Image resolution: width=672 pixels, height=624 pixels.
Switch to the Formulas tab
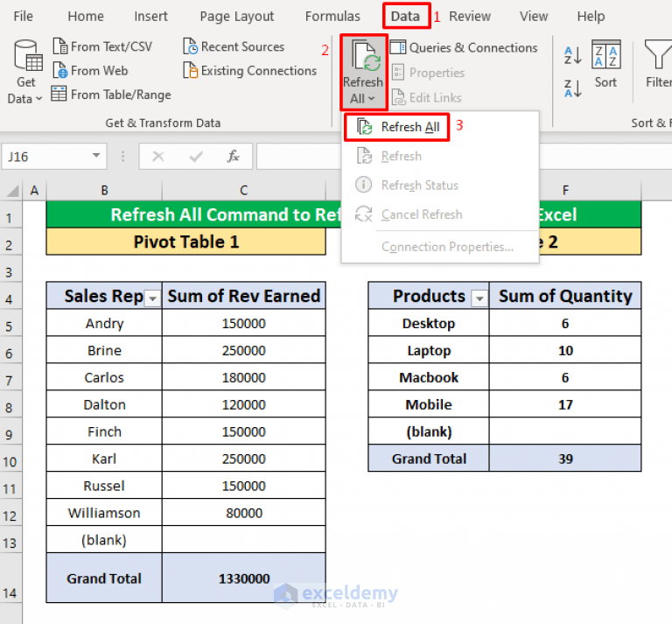click(x=332, y=17)
